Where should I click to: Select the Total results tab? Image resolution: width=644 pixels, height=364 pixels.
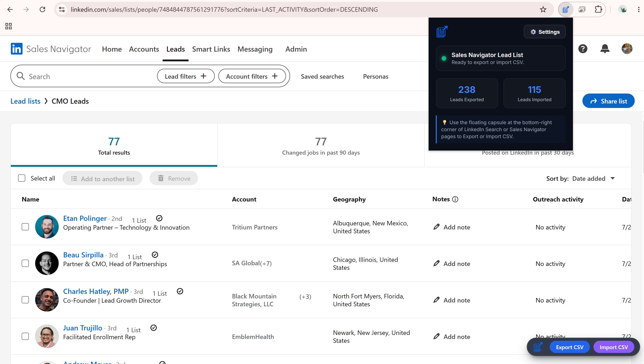114,145
